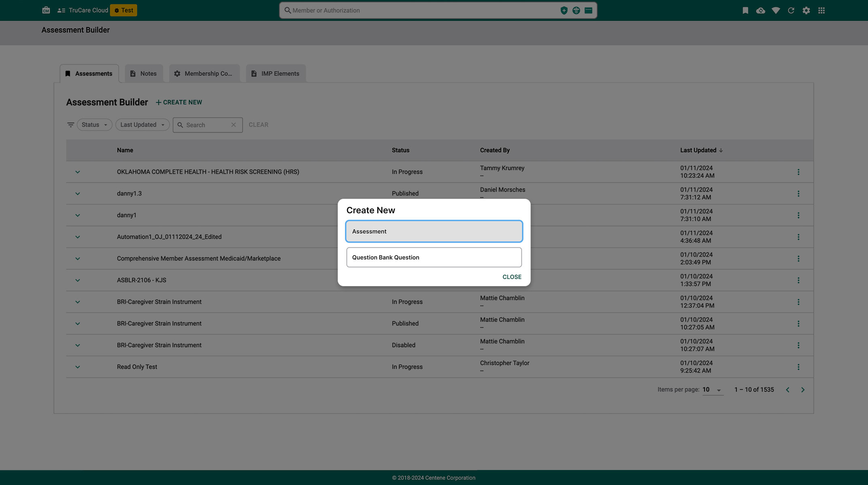This screenshot has width=868, height=485.
Task: Click Tammy Krumrey in Created By column
Action: point(502,168)
